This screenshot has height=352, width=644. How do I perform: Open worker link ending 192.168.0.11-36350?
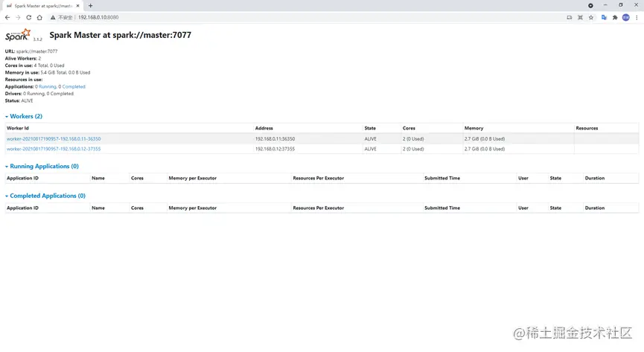(x=54, y=139)
